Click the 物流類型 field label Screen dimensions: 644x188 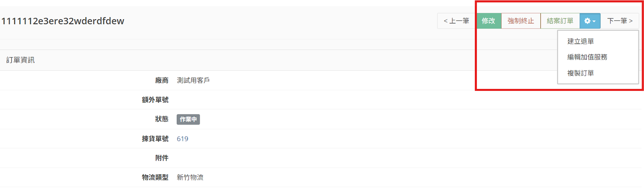click(x=155, y=177)
